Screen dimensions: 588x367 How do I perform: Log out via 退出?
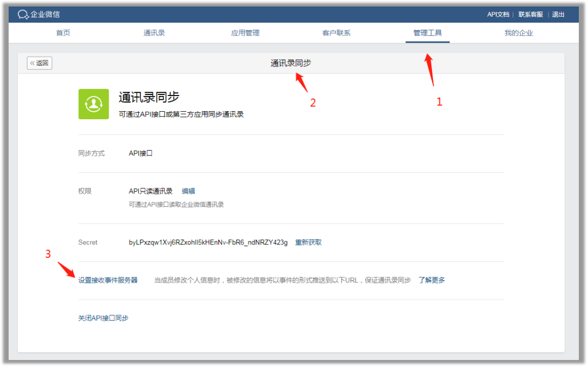[558, 15]
